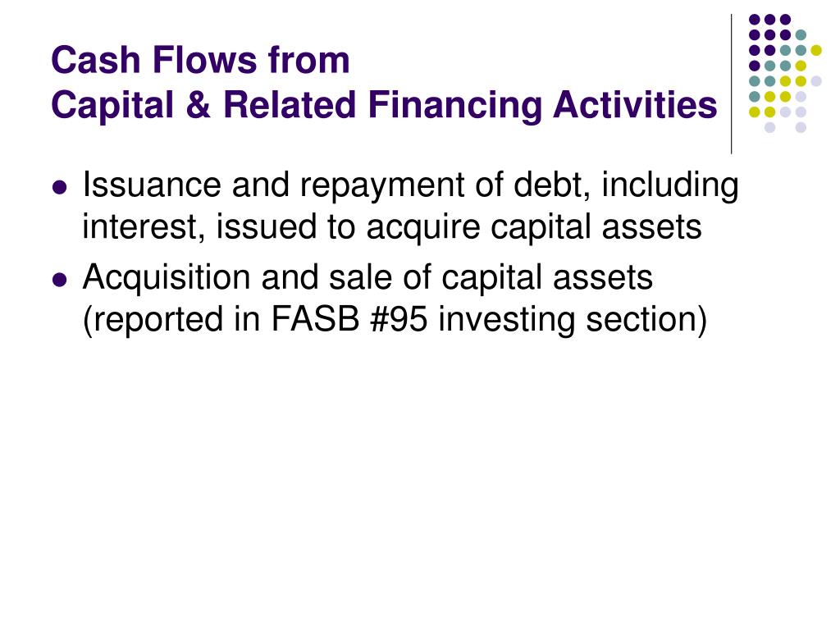Screen dimensions: 840x630
Task: Click the word "including" ending the first line
Action: (x=670, y=186)
